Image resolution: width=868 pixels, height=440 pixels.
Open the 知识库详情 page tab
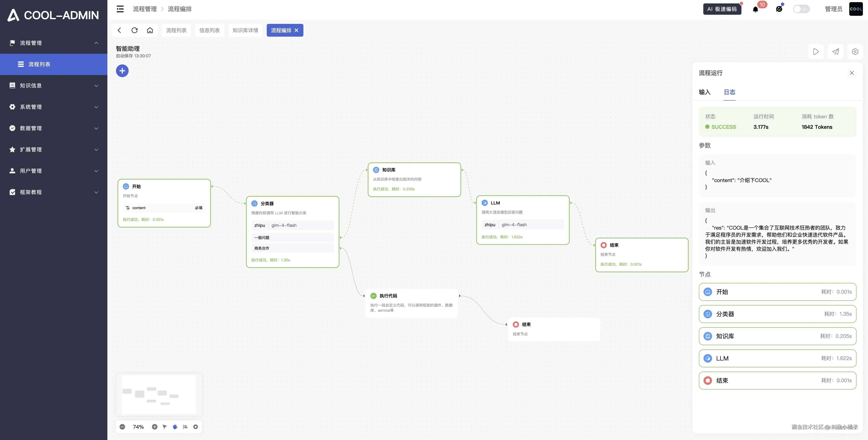245,30
